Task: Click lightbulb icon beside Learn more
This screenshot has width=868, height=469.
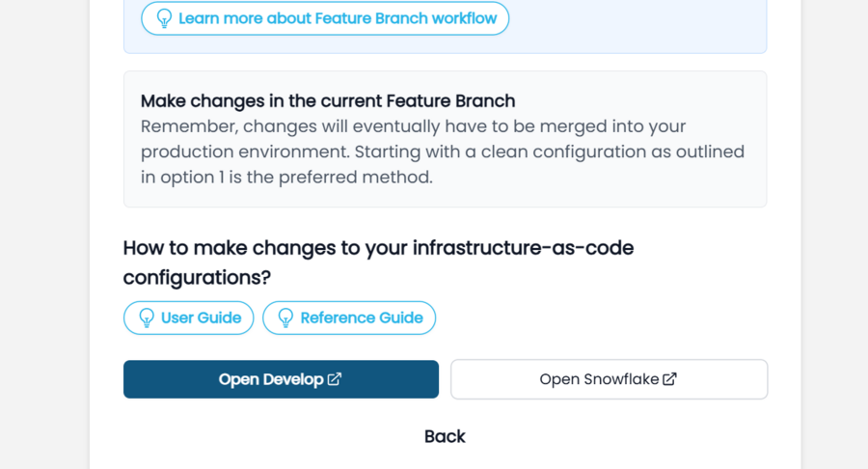Action: tap(164, 18)
